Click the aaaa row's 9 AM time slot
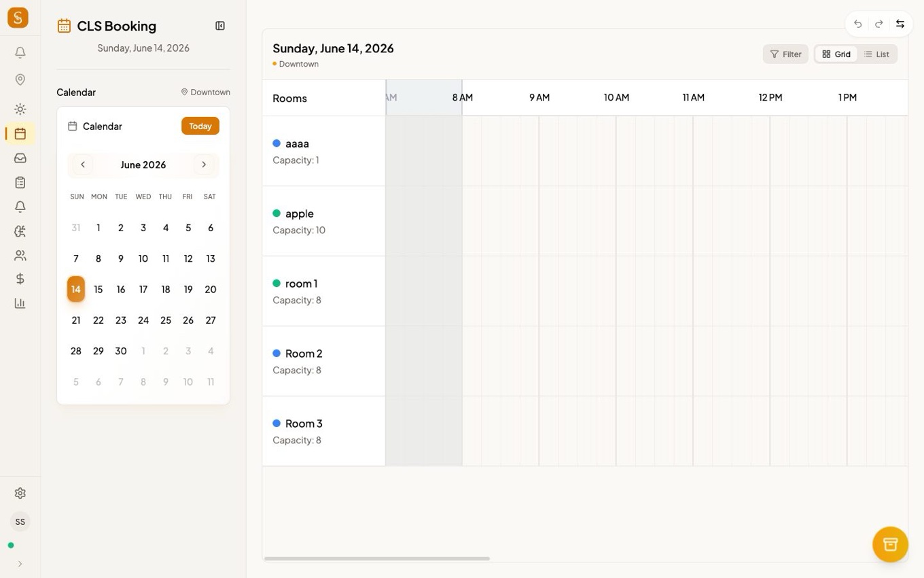924x578 pixels. [577, 151]
